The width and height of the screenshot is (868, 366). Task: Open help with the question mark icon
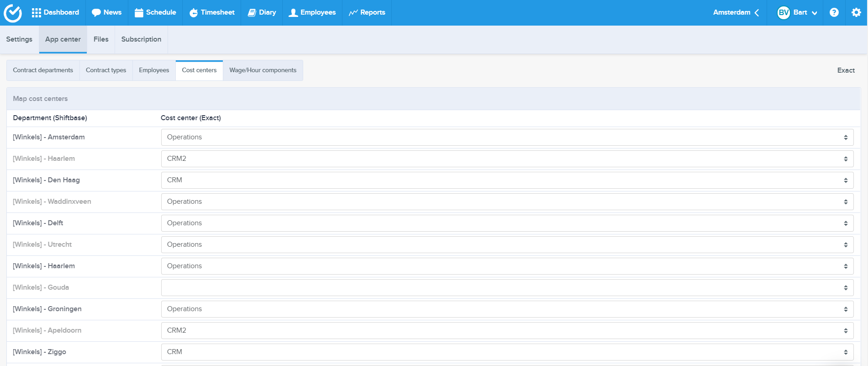coord(834,13)
